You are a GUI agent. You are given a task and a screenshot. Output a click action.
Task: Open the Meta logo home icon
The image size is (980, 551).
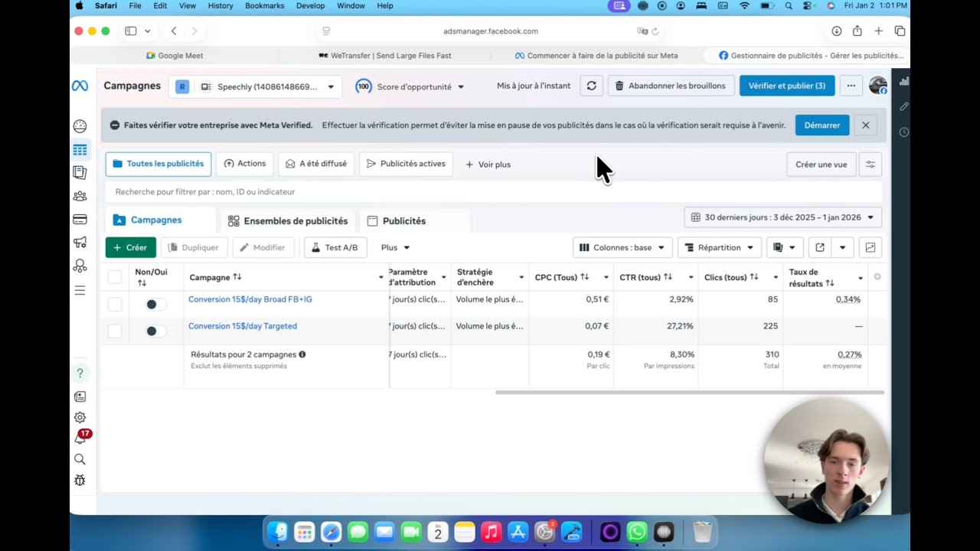point(80,86)
